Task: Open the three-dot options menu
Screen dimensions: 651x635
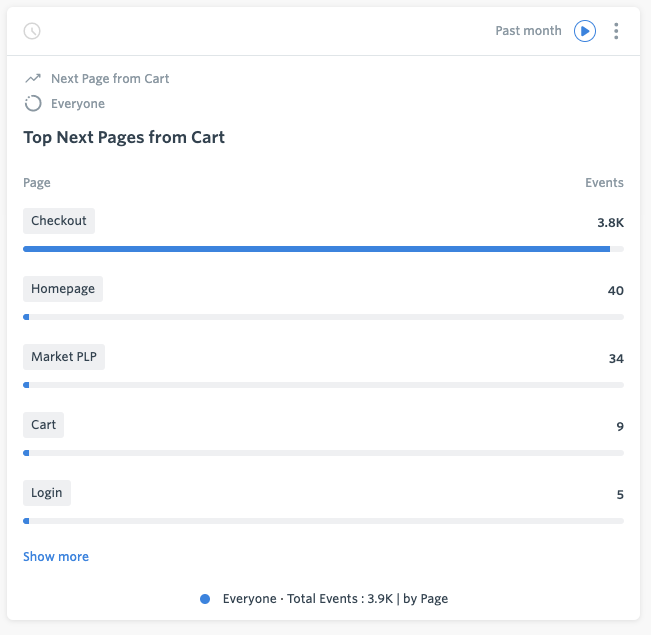Action: pos(616,31)
